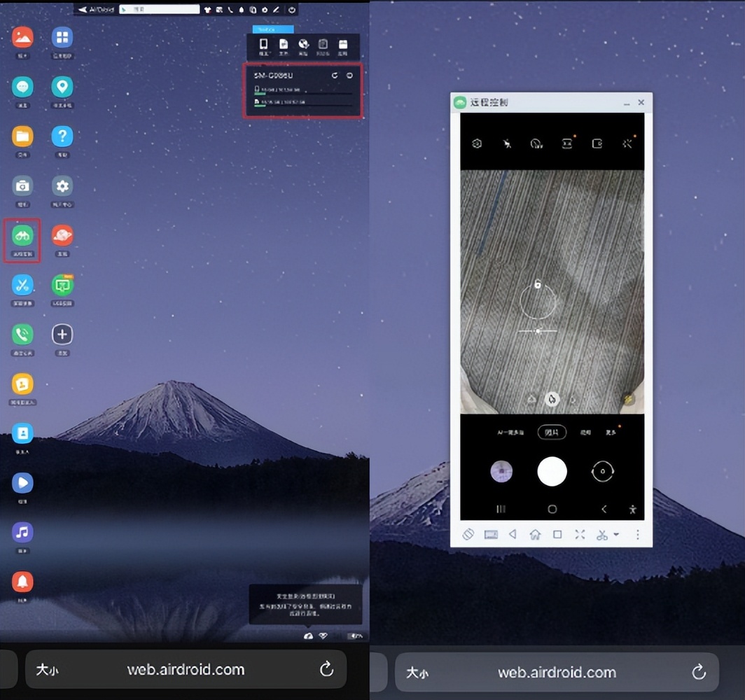Click the shirt theme icon in toolbar
The height and width of the screenshot is (700, 745).
coord(208,10)
